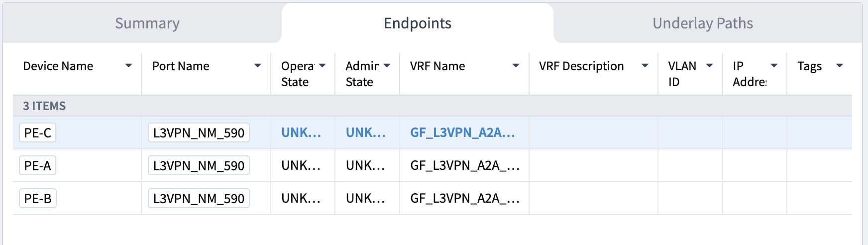Image resolution: width=868 pixels, height=245 pixels.
Task: Click L3VPN_NM_590 port in PE-C row
Action: click(x=199, y=133)
